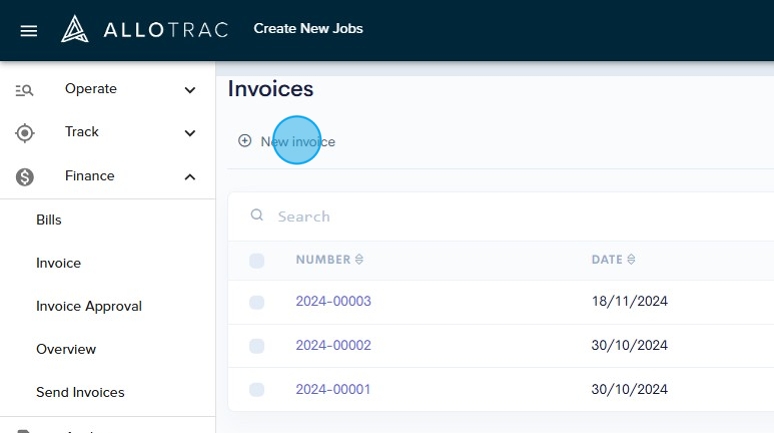The height and width of the screenshot is (433, 774).
Task: Click the Operate search-list icon
Action: coord(25,90)
